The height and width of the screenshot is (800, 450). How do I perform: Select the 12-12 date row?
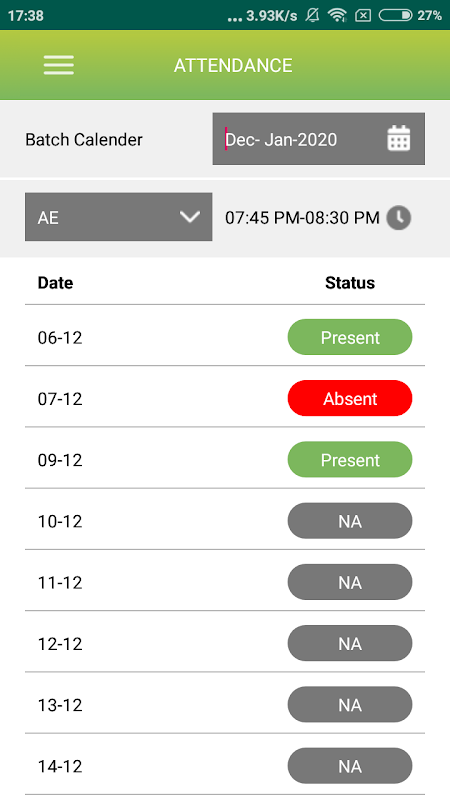[224, 643]
